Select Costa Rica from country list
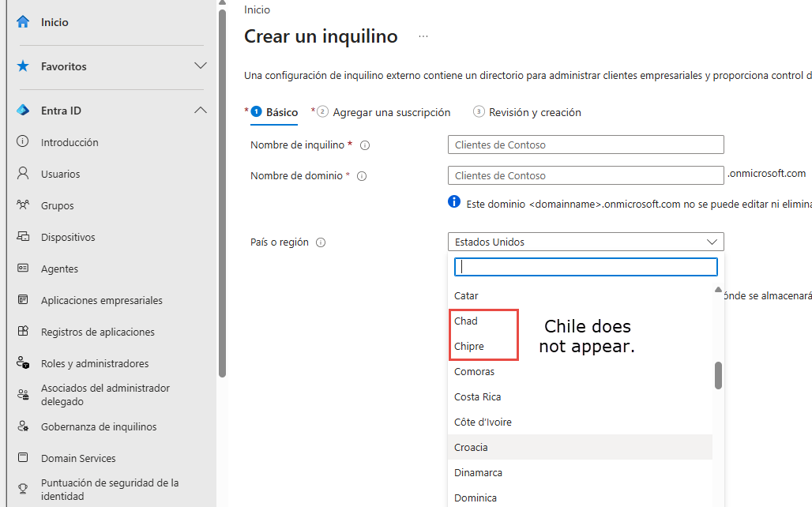 [x=580, y=397]
